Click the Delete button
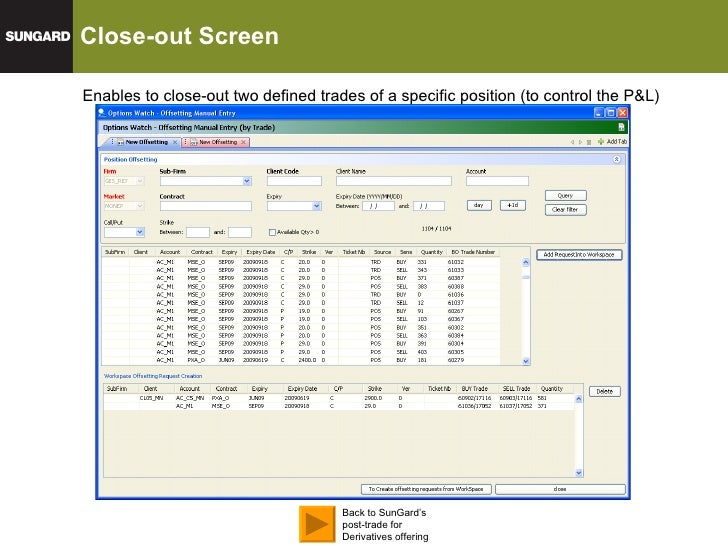Viewport: 728px width, 546px height. pos(604,391)
